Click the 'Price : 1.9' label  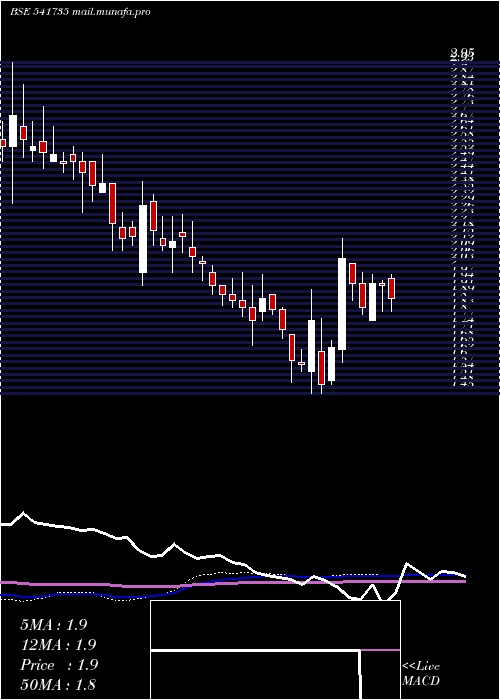click(58, 665)
